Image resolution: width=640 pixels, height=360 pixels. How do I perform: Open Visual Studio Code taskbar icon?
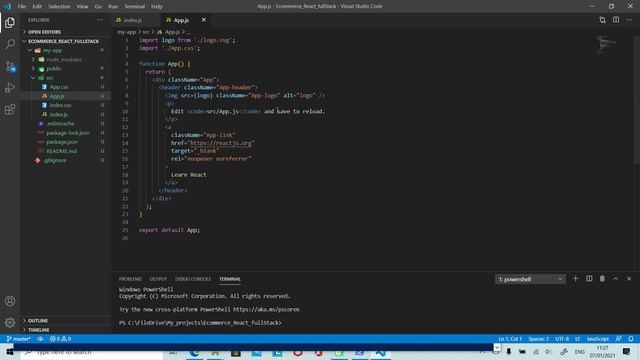pos(380,352)
